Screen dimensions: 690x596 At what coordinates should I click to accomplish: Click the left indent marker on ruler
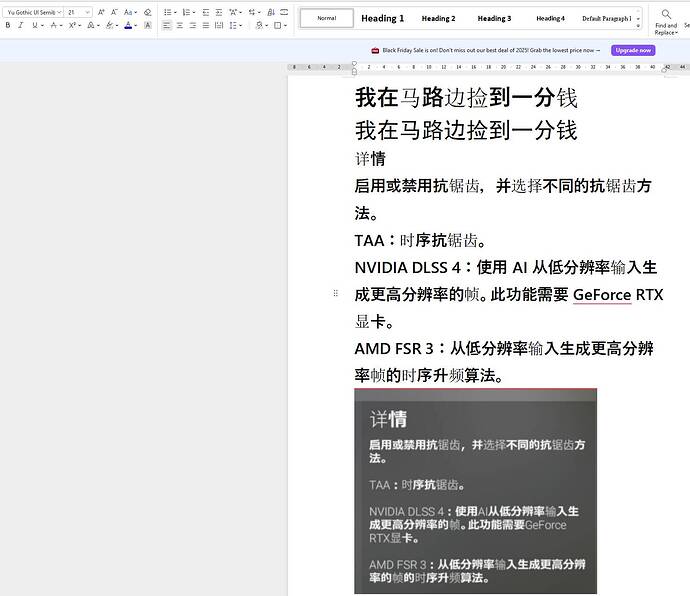pos(354,71)
